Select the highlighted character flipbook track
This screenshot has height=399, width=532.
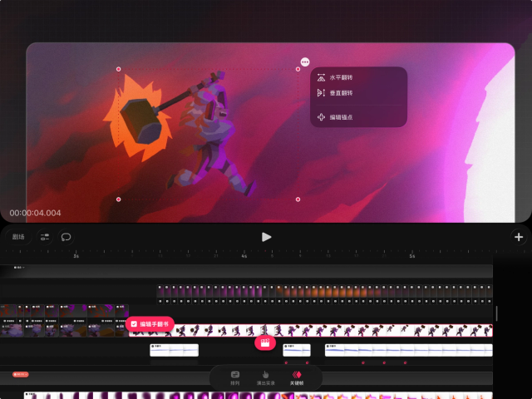coord(311,331)
